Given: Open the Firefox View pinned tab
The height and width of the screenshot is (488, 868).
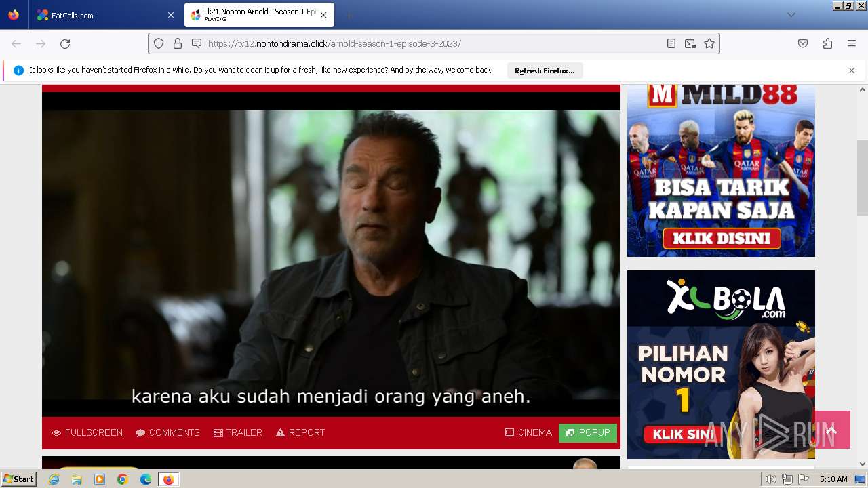Looking at the screenshot, I should [x=14, y=15].
